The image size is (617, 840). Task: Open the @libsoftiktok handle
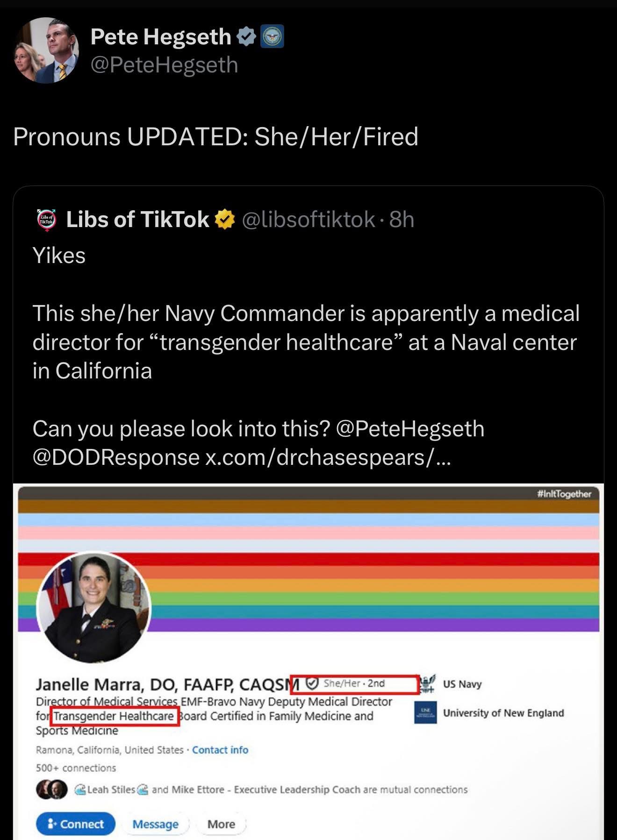point(308,220)
